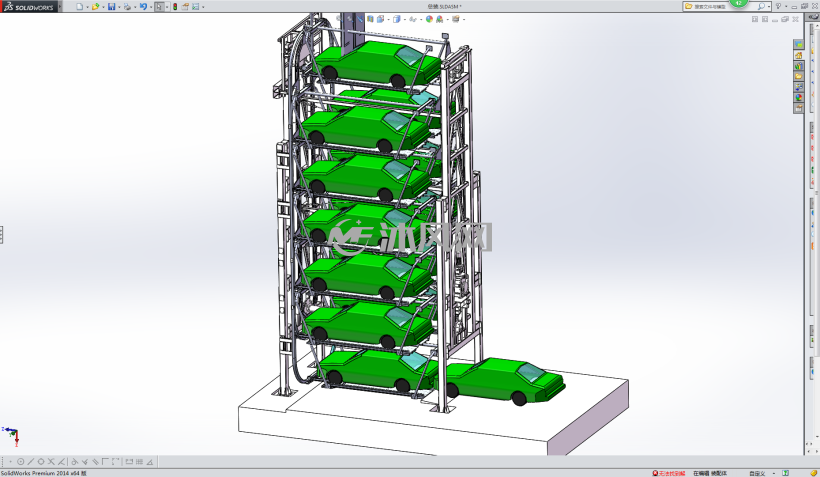This screenshot has height=477, width=820.
Task: Open the Options icon in top toolbar
Action: tap(196, 7)
